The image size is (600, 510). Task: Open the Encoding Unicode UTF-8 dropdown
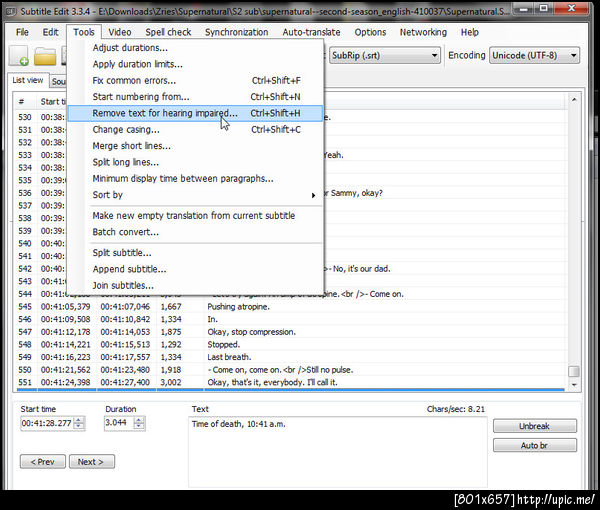tap(534, 55)
